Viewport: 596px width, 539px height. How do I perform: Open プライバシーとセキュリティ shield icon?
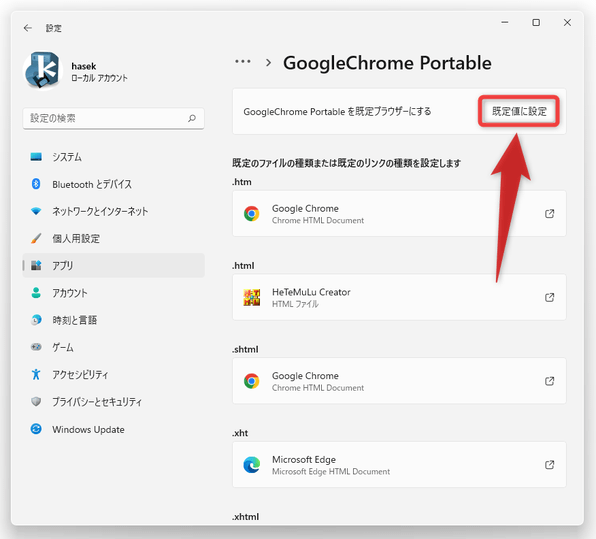(36, 402)
